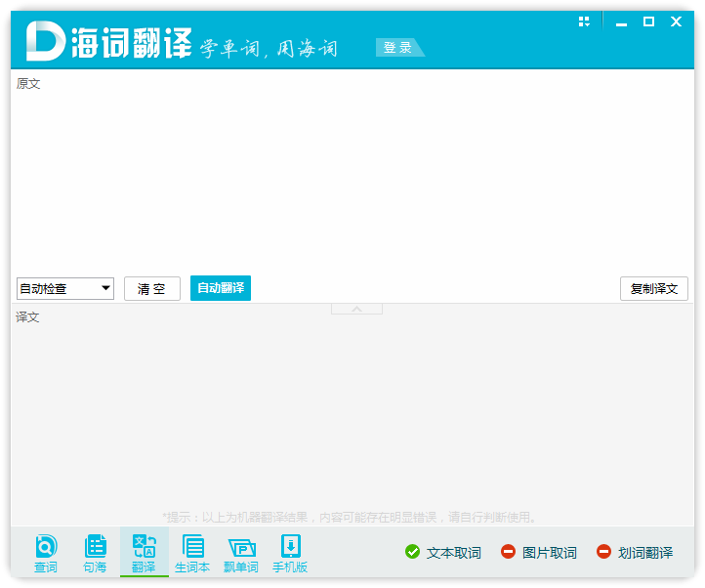This screenshot has width=705, height=588.
Task: Click the 登录 login button
Action: [x=398, y=47]
